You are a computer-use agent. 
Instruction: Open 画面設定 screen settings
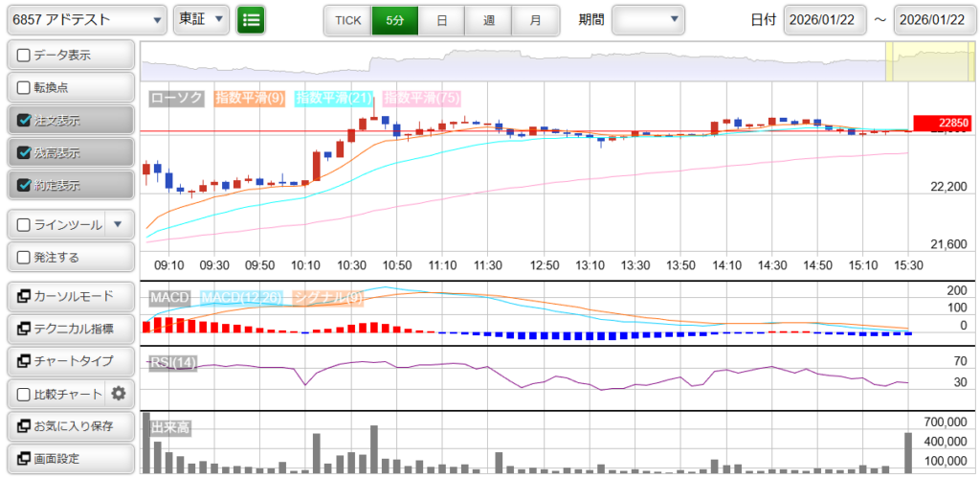coord(69,458)
